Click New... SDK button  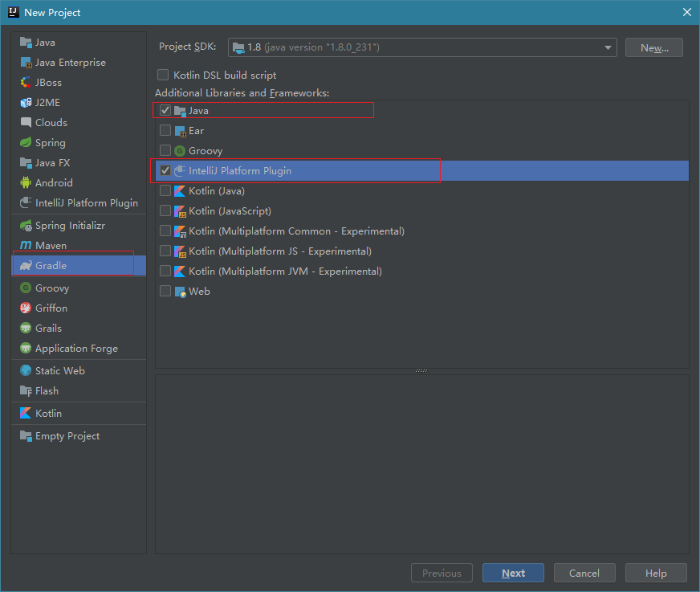(654, 47)
